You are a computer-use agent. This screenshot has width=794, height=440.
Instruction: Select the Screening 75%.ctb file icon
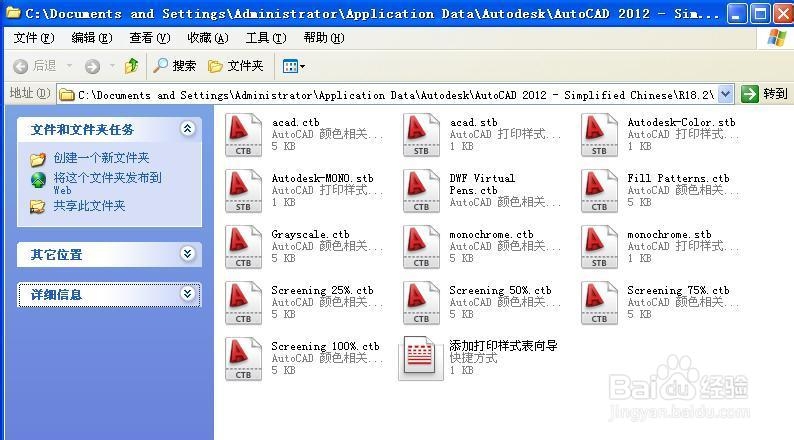point(599,303)
